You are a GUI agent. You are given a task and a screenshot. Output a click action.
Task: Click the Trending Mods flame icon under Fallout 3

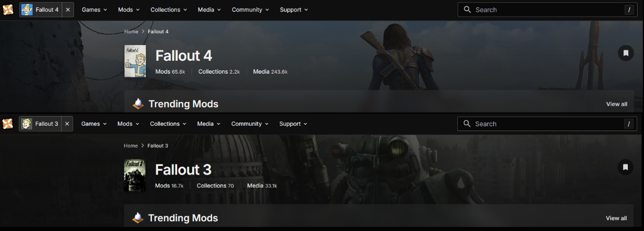click(138, 218)
